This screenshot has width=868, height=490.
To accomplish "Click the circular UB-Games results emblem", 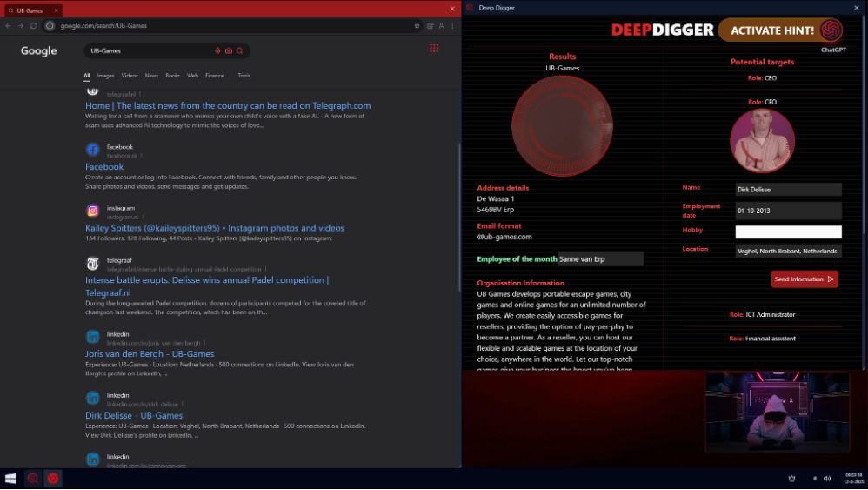I will 562,126.
